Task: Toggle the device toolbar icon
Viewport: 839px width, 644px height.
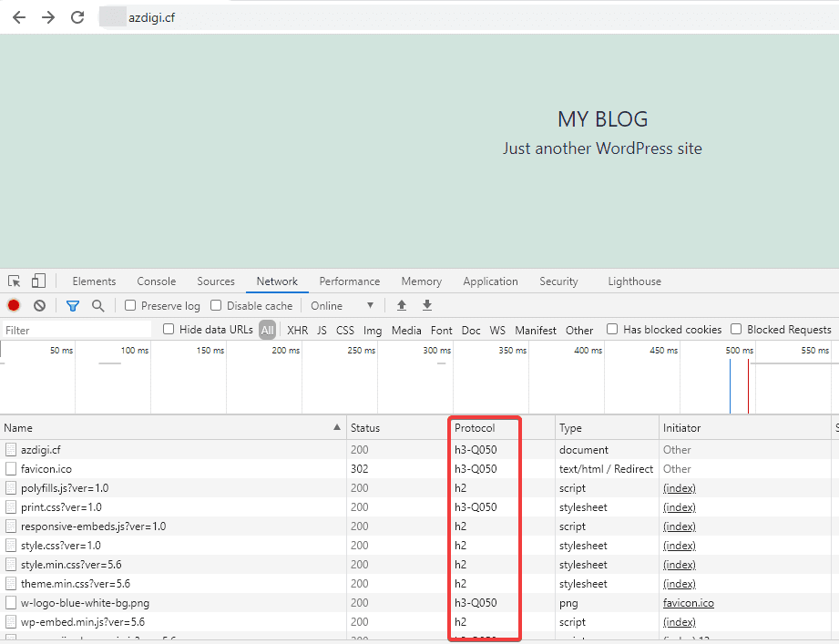Action: (36, 281)
